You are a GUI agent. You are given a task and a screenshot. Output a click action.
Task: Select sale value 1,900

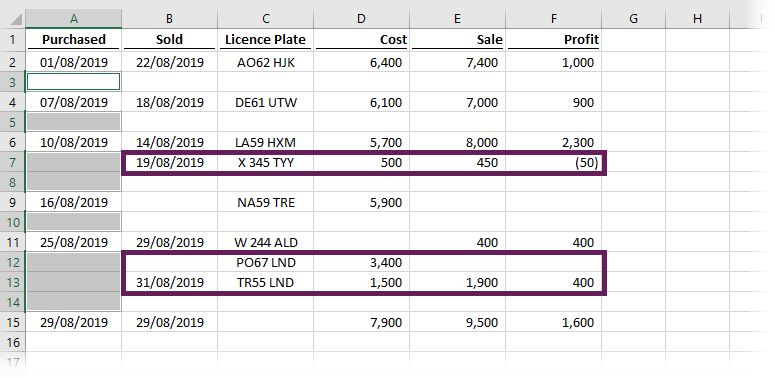click(457, 283)
